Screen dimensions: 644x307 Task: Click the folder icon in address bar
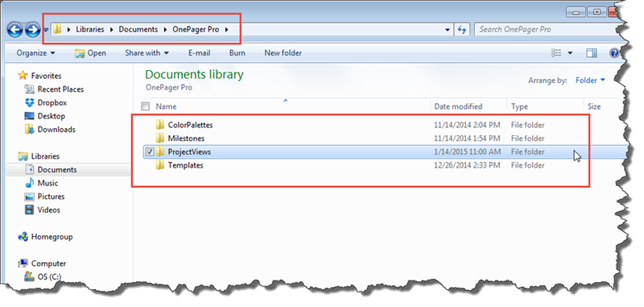pos(57,29)
